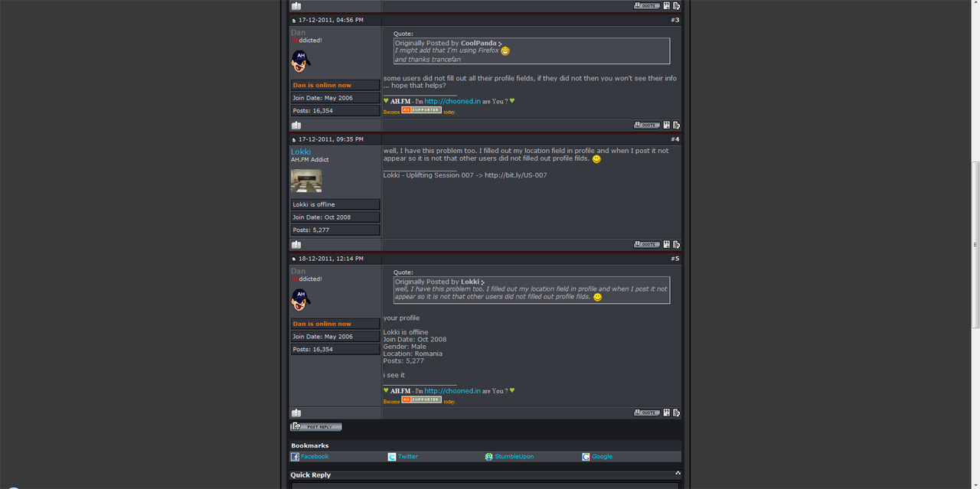Open the StumbleUpon bookmark link

[514, 457]
